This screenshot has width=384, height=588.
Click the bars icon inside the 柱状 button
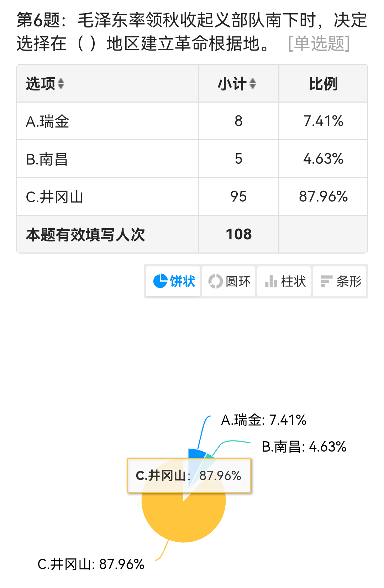pos(271,281)
